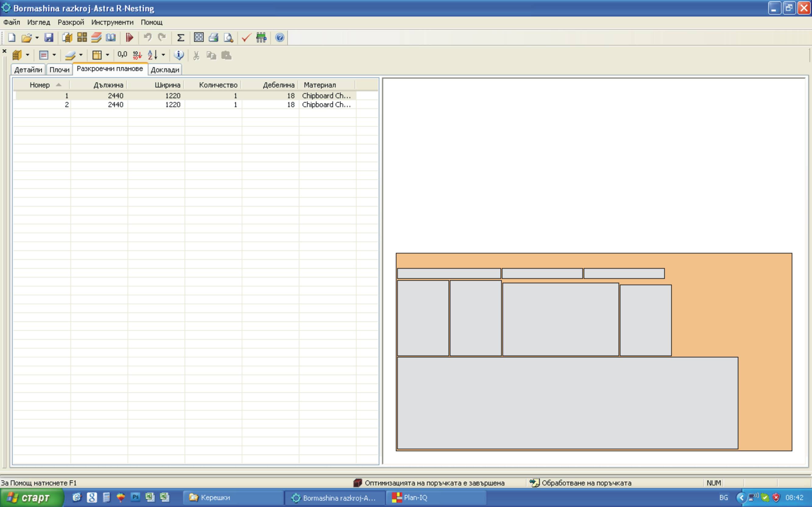
Task: Open dropdown next to cabinet icon
Action: click(27, 55)
